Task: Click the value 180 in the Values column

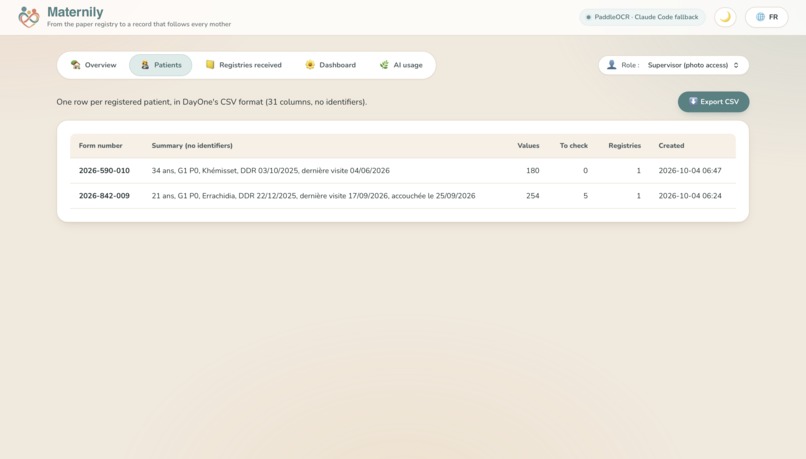Action: coord(533,171)
